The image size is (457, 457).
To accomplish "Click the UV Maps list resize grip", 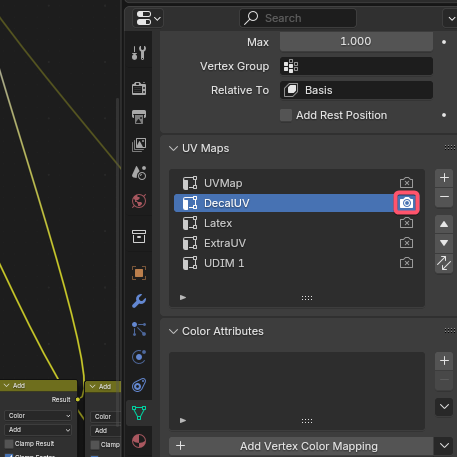I will (x=307, y=298).
